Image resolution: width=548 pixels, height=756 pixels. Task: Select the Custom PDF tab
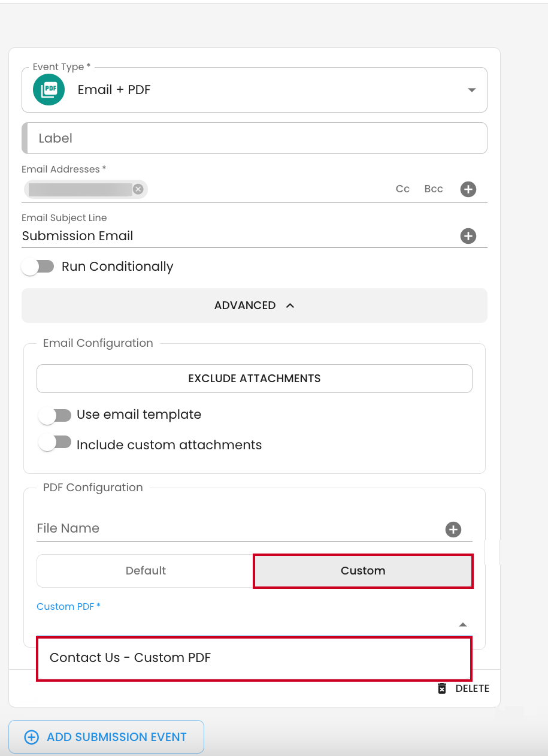(363, 571)
